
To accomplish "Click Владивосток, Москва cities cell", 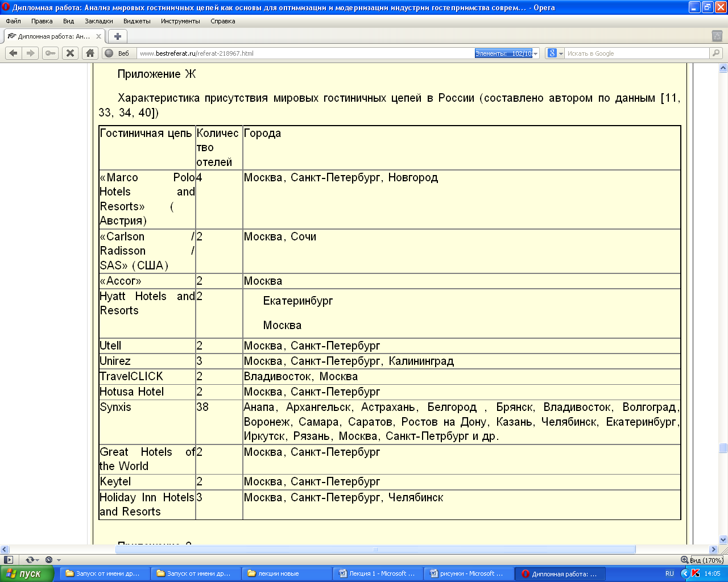I will [461, 376].
